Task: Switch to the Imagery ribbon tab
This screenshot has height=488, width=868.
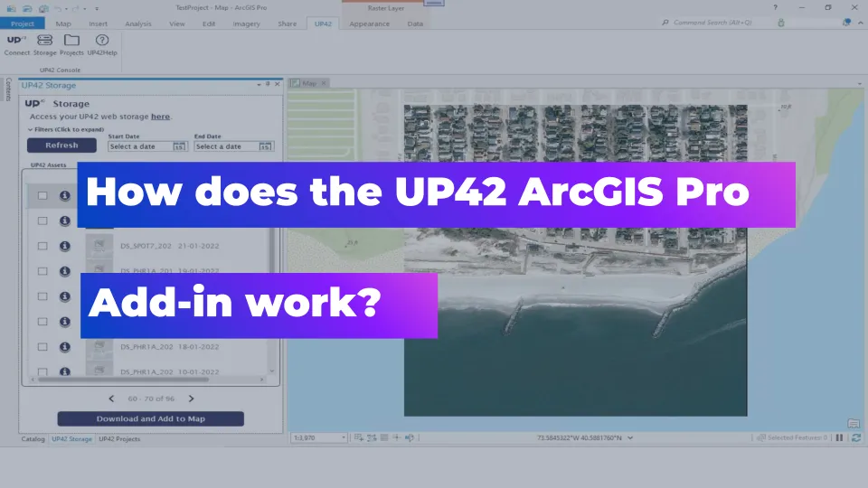Action: coord(246,23)
